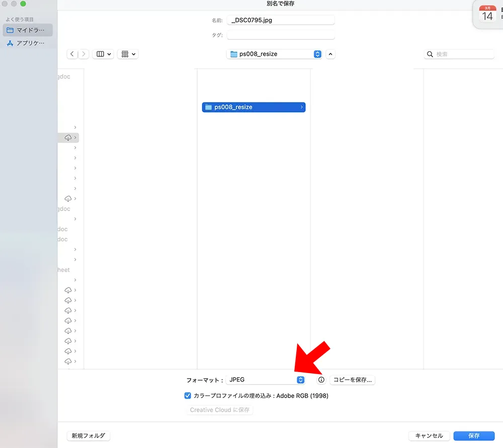Click the chevron button beside the location dropdown
The height and width of the screenshot is (448, 503).
(x=330, y=54)
